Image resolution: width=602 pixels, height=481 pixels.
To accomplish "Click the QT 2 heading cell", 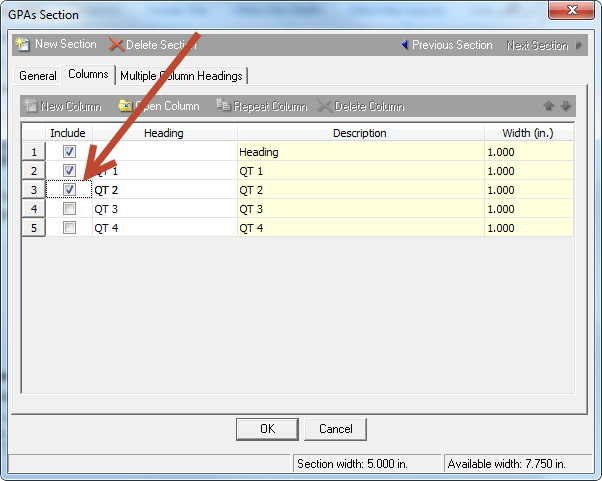I will pos(164,190).
